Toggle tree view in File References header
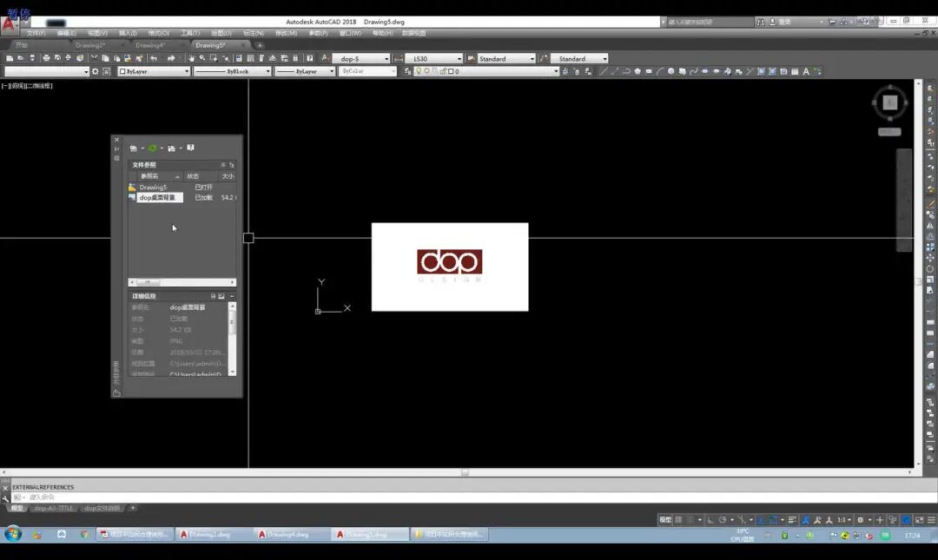The width and height of the screenshot is (938, 560). pyautogui.click(x=232, y=165)
